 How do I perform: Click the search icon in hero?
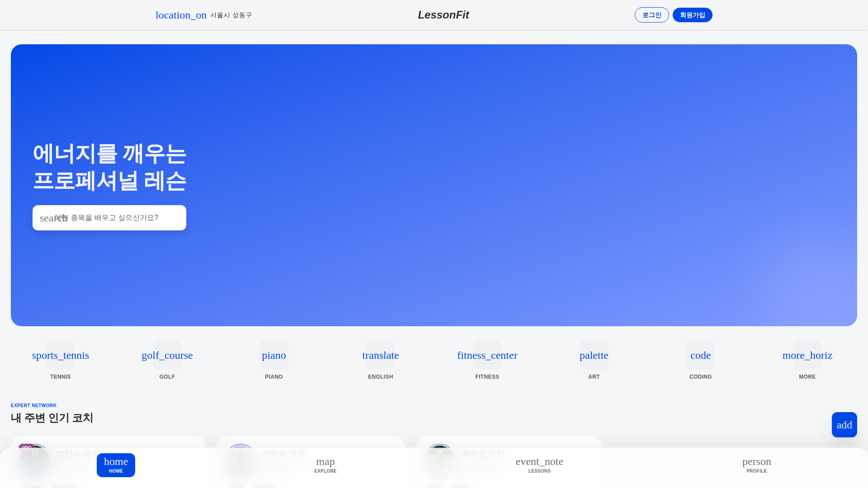(x=53, y=218)
